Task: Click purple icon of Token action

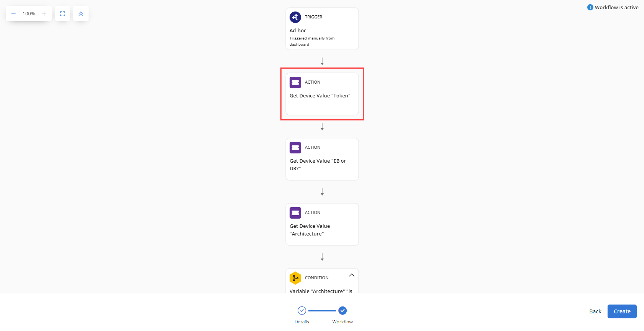Action: coord(295,82)
